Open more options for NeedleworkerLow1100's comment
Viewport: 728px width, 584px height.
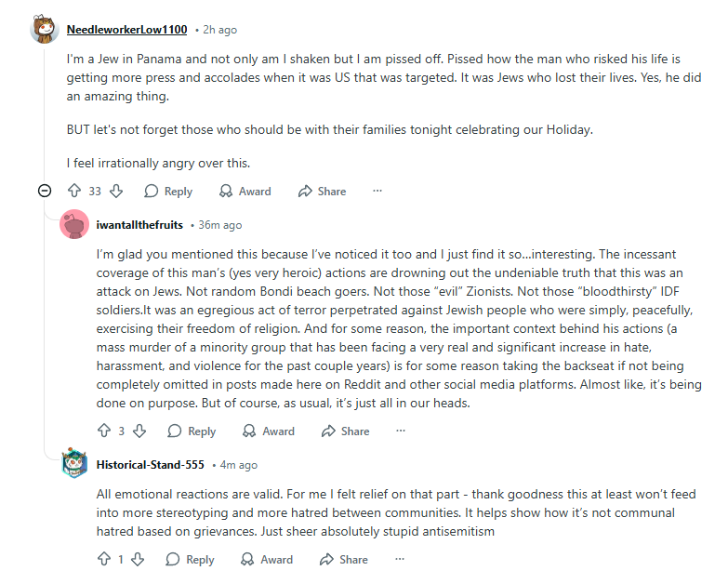tap(377, 191)
